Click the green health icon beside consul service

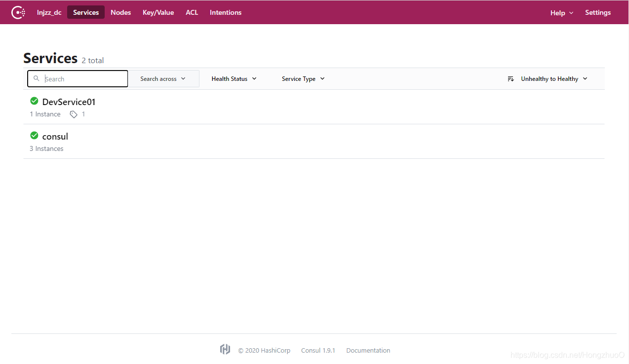[x=34, y=135]
